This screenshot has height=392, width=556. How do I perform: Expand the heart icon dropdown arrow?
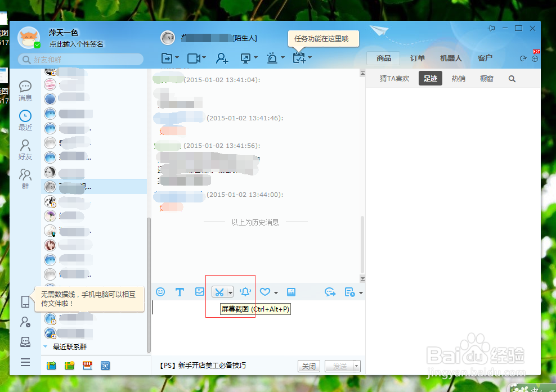pyautogui.click(x=276, y=293)
